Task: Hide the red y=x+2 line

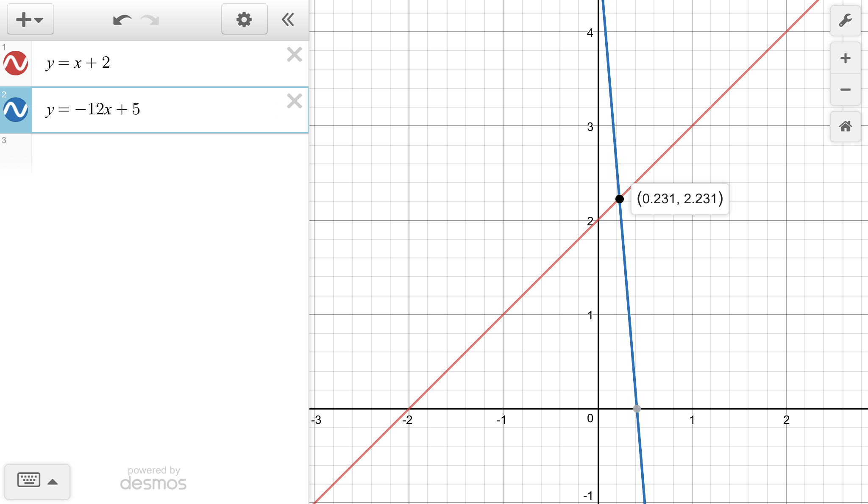Action: coord(16,63)
